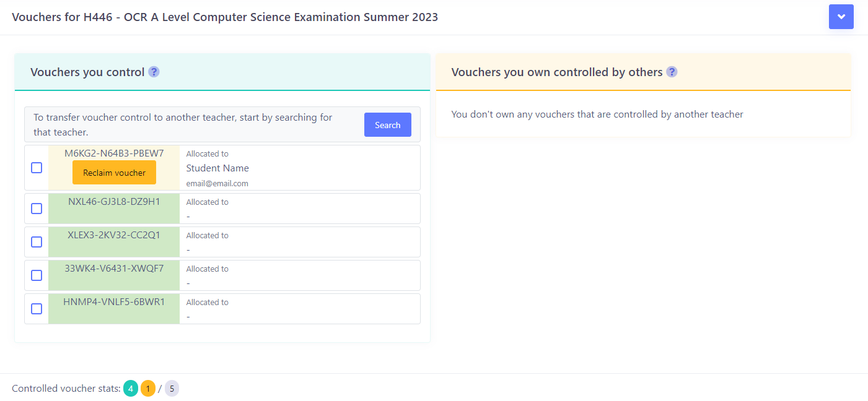Click the Search button to find a teacher

point(388,125)
